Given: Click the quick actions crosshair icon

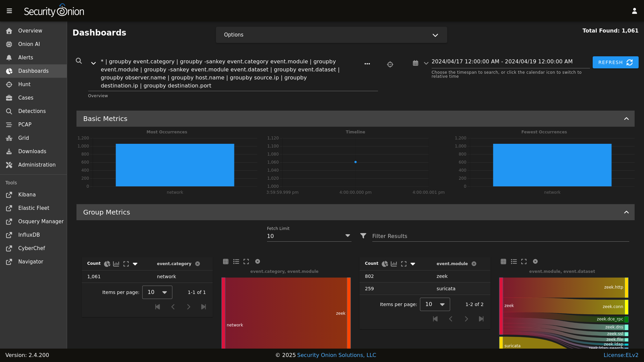Looking at the screenshot, I should point(390,64).
